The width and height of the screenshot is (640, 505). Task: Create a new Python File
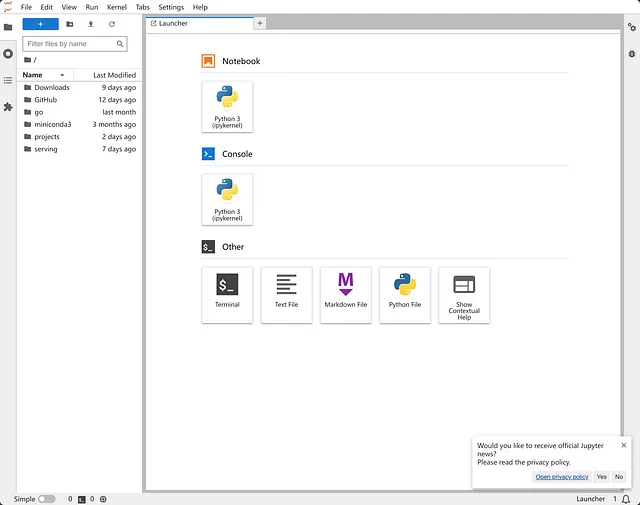(x=405, y=295)
